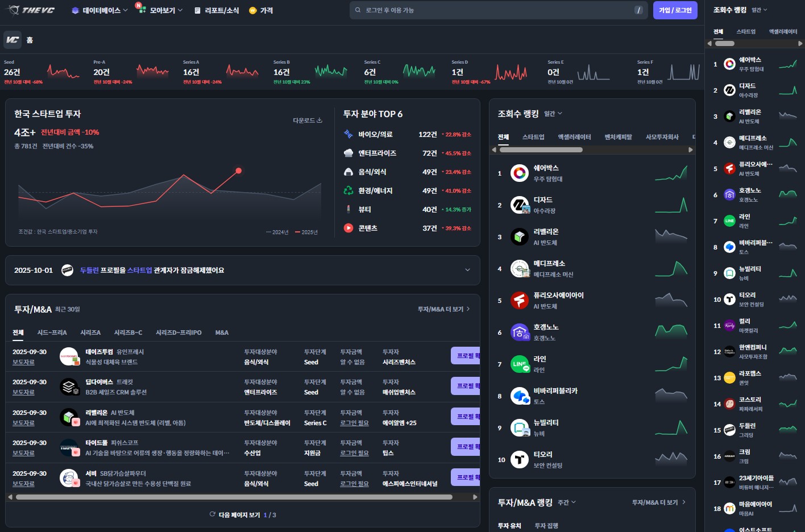
Task: Click the 퓨리오사에이아이 logo in ranking
Action: [x=519, y=301]
